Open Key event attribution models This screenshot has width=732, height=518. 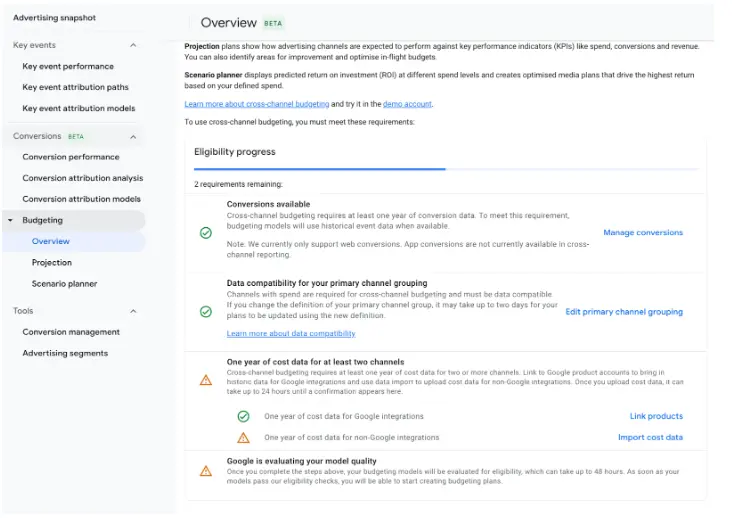79,108
